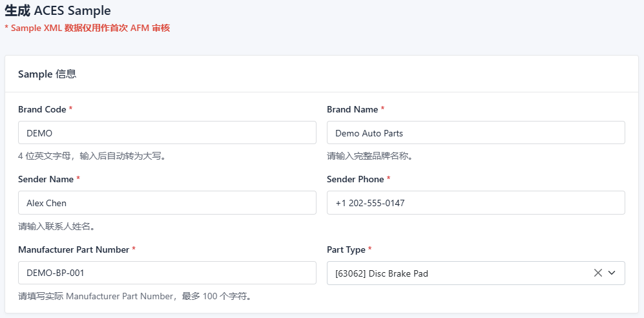Click the Sender Phone input field
The width and height of the screenshot is (644, 318).
pyautogui.click(x=475, y=202)
